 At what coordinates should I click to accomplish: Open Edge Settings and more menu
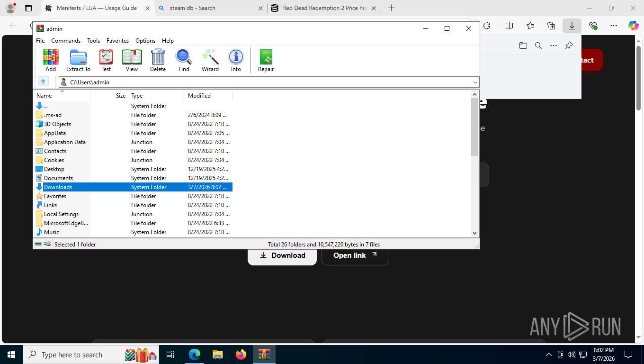[x=614, y=26]
